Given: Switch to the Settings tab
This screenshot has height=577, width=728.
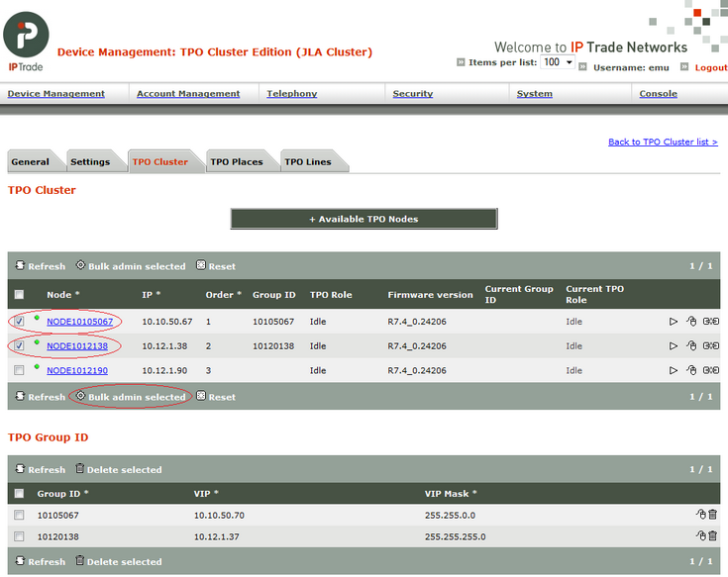Looking at the screenshot, I should pyautogui.click(x=90, y=162).
